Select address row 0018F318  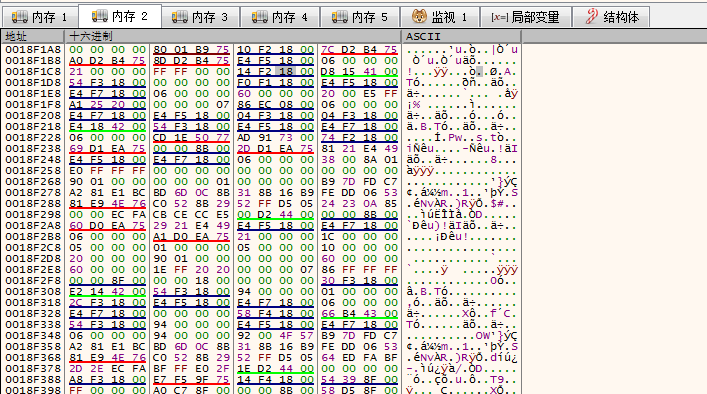[33, 302]
